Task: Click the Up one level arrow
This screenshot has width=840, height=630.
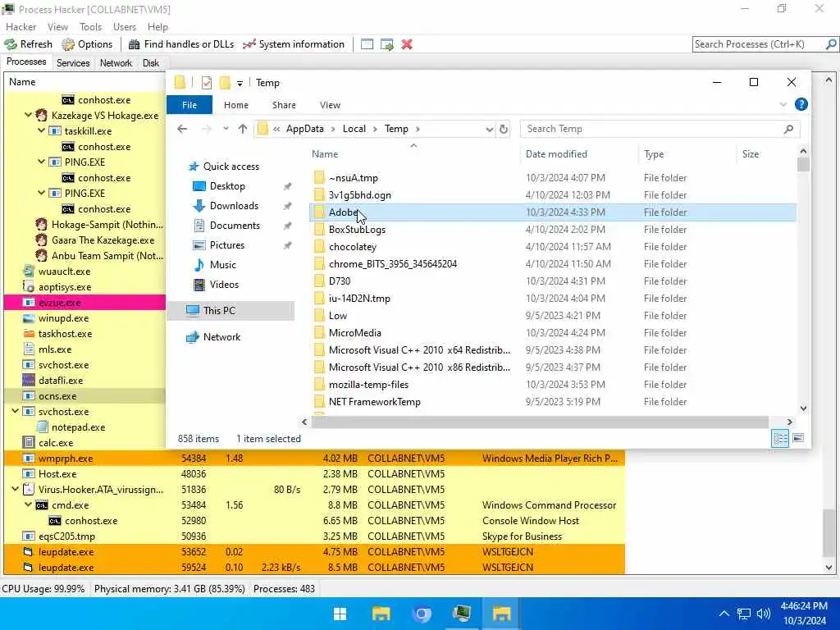Action: pyautogui.click(x=243, y=129)
